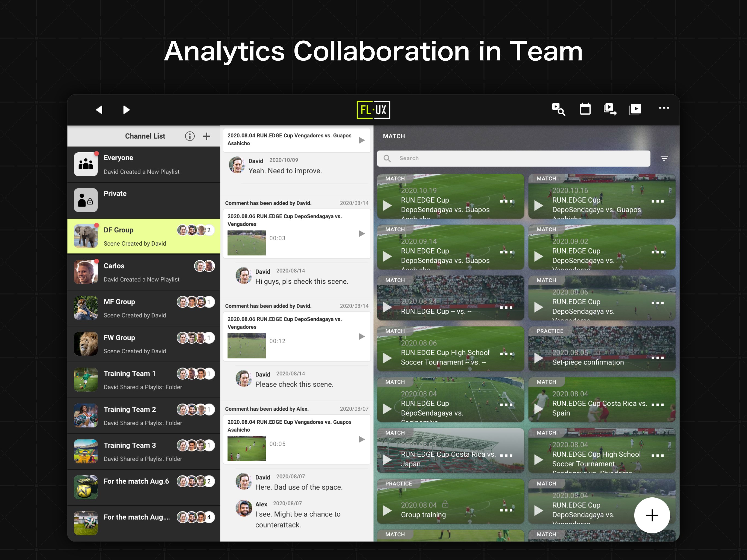Open the top-right three-dots overflow menu
This screenshot has width=747, height=560.
664,108
